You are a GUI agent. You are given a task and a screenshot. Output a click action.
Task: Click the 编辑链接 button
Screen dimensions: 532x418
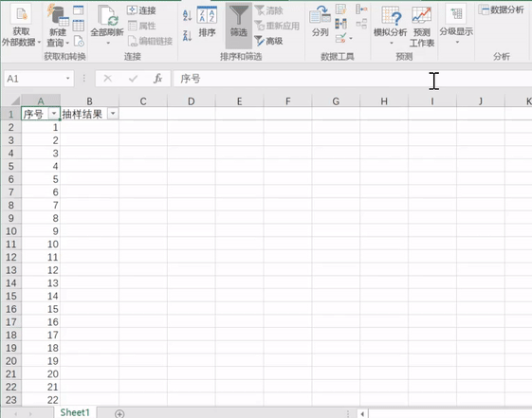150,41
